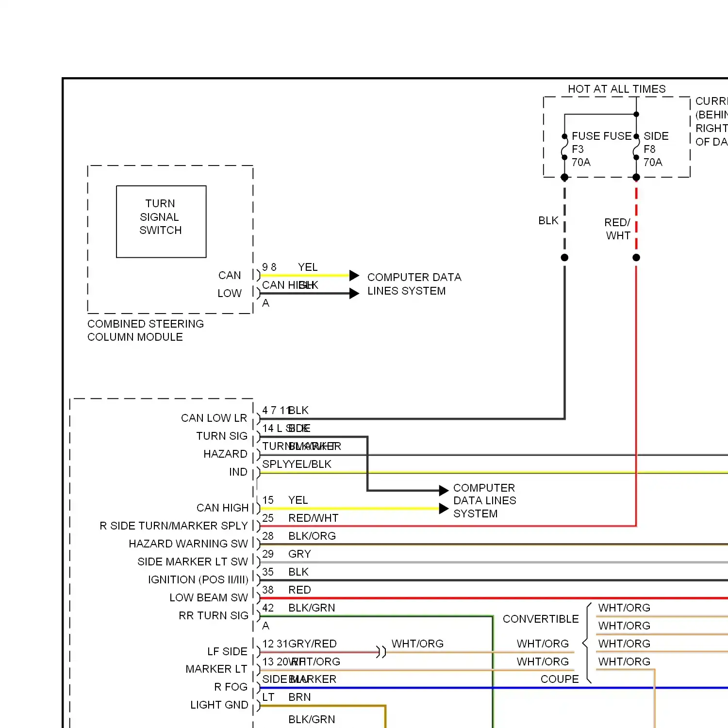Select the CAN HIGH label beside pin 15
The height and width of the screenshot is (728, 728).
pos(222,508)
